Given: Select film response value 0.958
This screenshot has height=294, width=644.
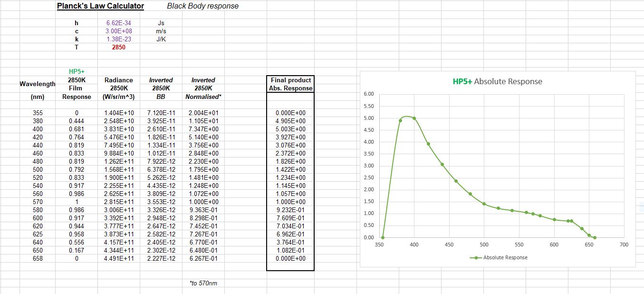Looking at the screenshot, I should coord(77,234).
